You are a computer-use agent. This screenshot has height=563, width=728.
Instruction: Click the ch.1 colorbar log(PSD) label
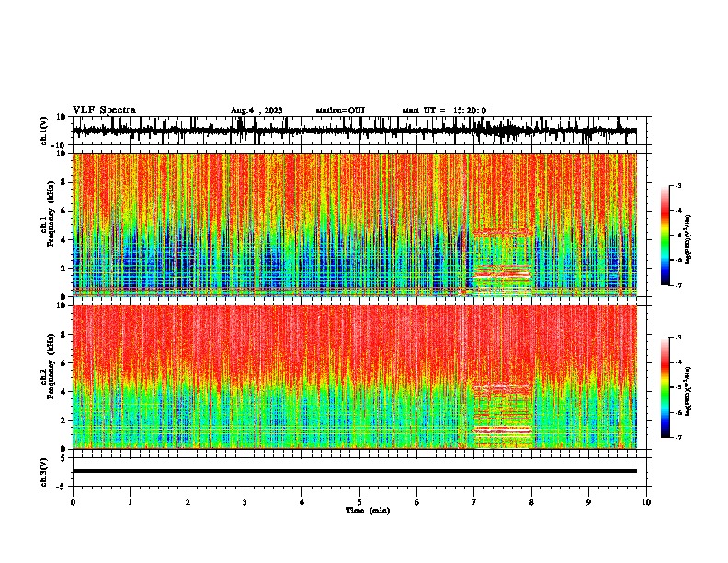(688, 239)
